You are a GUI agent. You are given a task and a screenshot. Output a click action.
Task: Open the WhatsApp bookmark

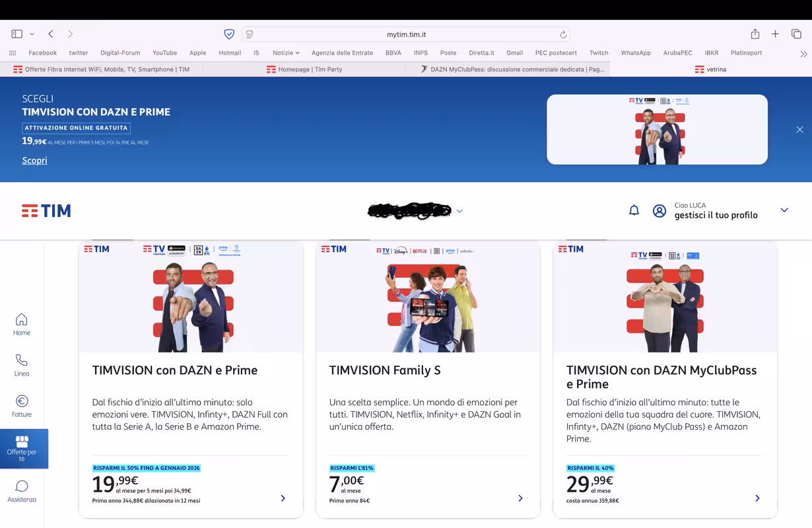[636, 53]
